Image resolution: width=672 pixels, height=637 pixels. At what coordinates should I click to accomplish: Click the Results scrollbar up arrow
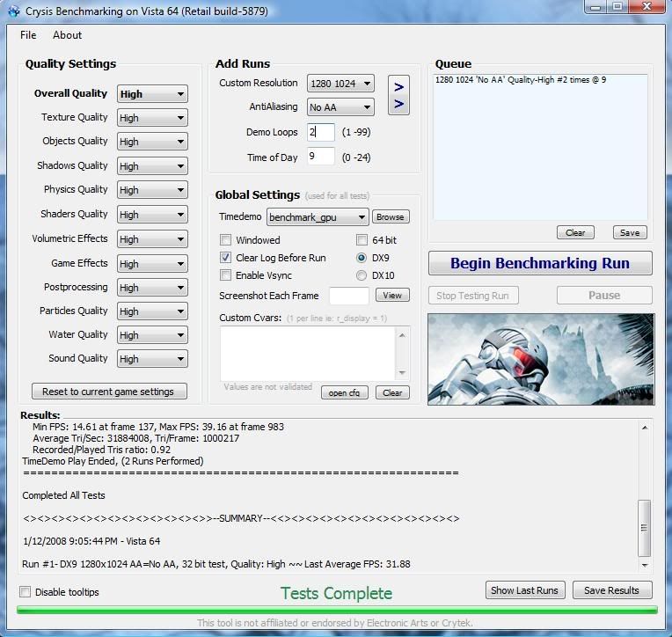pos(645,428)
